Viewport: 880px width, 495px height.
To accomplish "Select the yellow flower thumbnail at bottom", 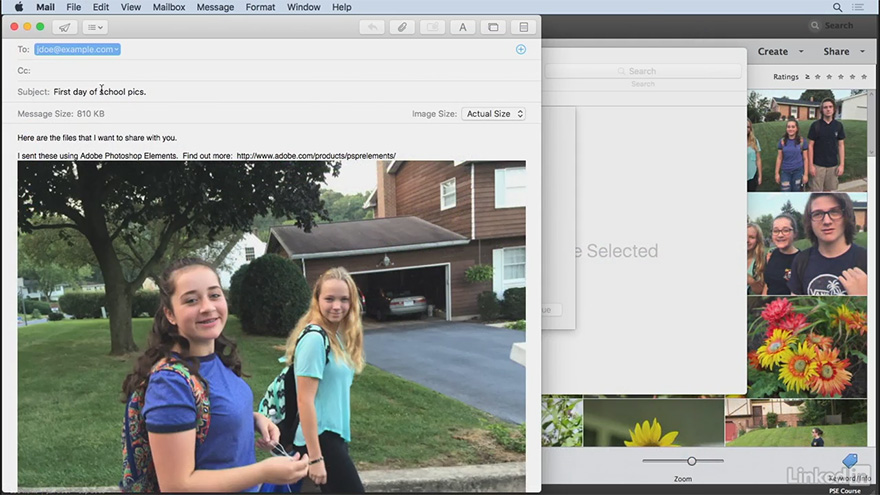I will coord(653,423).
